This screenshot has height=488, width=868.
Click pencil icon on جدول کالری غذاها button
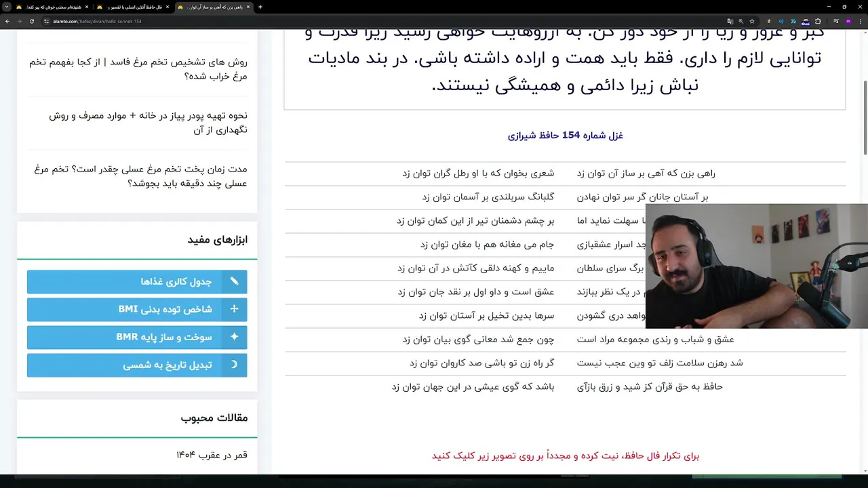pos(234,281)
